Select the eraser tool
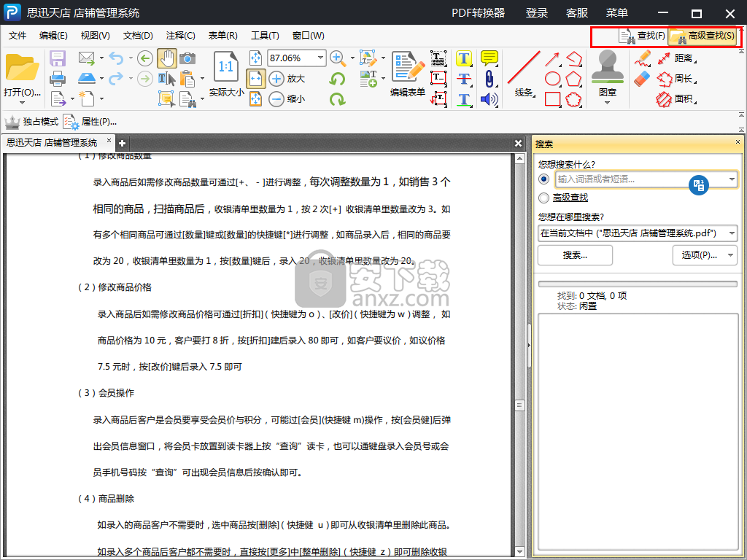This screenshot has width=747, height=560. tap(642, 79)
